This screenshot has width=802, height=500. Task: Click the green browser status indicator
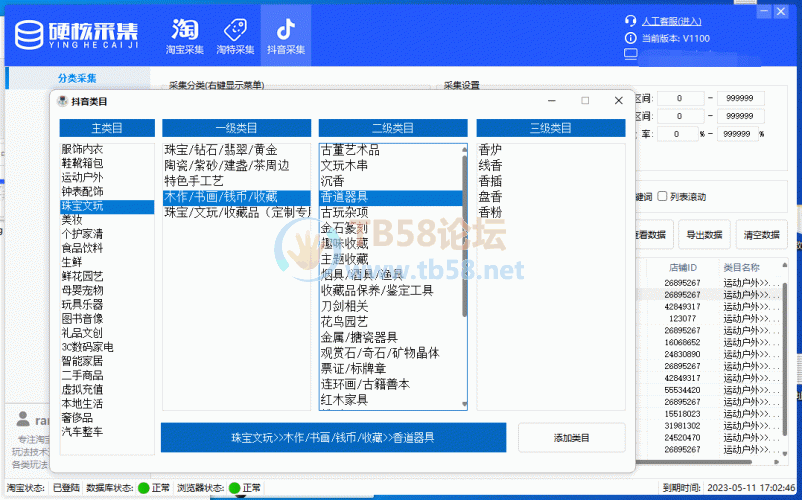tap(234, 488)
